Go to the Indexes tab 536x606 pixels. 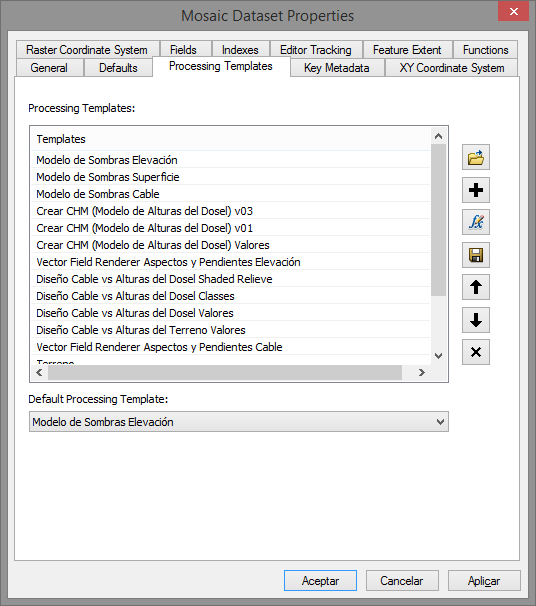click(240, 50)
